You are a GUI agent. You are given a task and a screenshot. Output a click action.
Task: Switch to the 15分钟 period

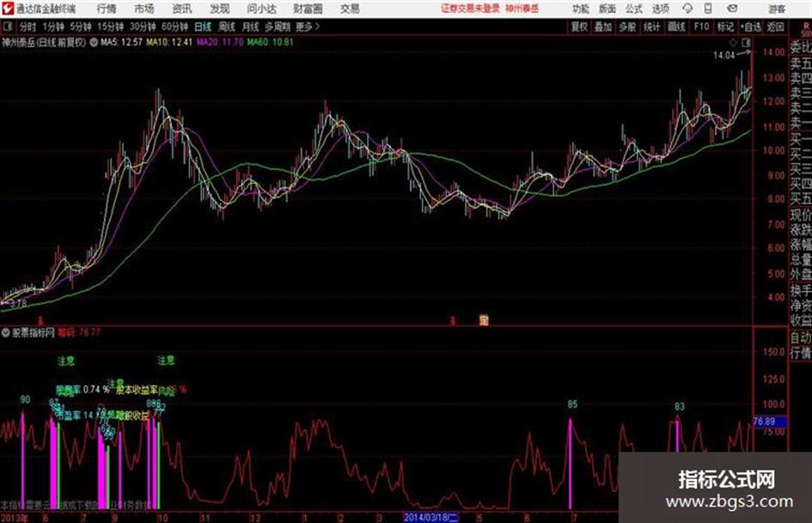[x=111, y=27]
